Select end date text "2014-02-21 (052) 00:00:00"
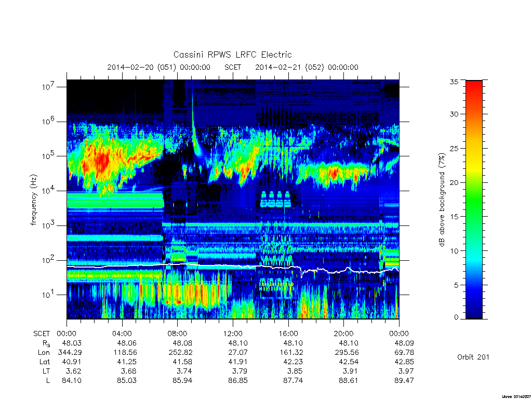The width and height of the screenshot is (532, 399). pos(307,67)
